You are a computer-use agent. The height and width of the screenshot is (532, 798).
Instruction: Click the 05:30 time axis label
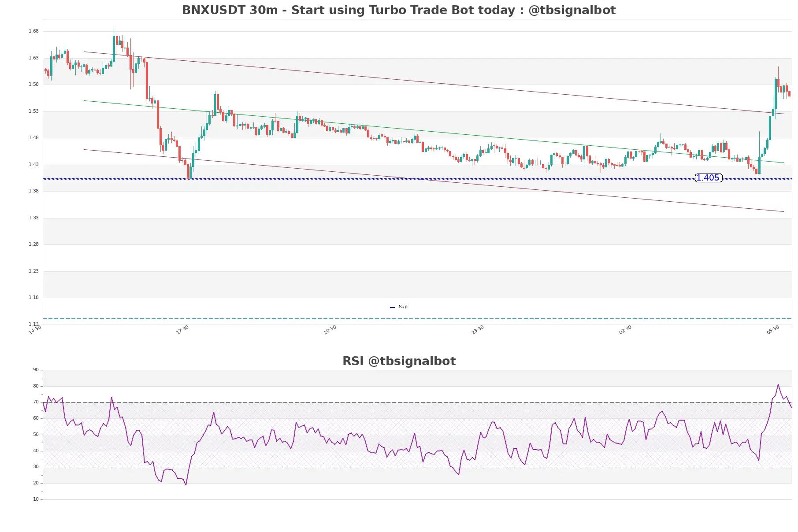(x=773, y=330)
